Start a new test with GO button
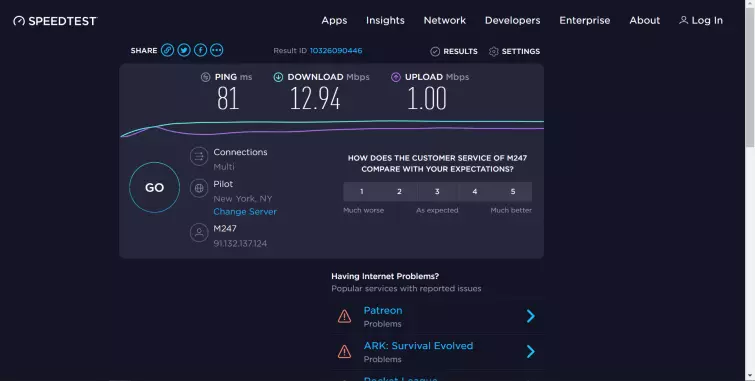Image resolution: width=755 pixels, height=381 pixels. pyautogui.click(x=155, y=187)
